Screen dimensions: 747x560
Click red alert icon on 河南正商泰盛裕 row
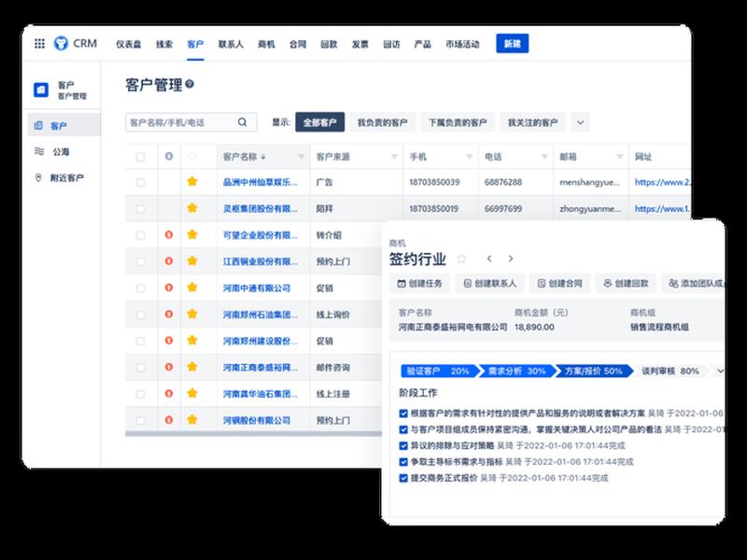(169, 367)
